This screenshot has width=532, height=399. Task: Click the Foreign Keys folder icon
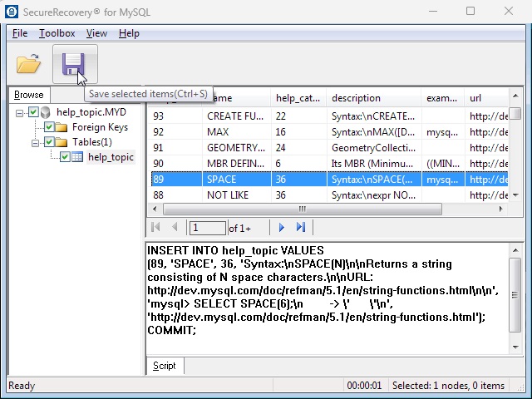click(x=62, y=127)
